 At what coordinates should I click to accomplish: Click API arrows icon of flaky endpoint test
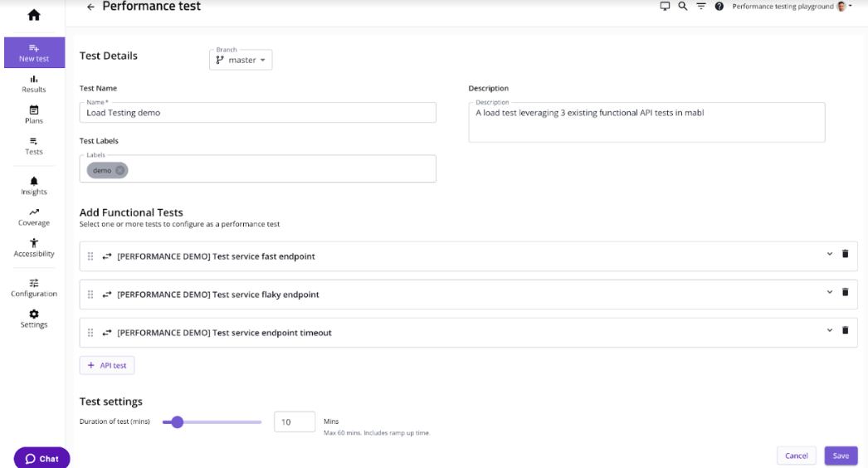pos(107,295)
